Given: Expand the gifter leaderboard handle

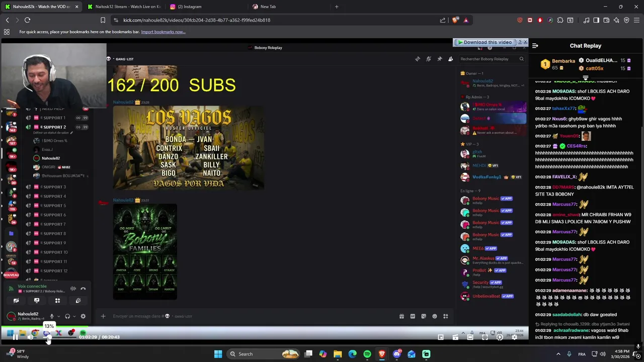Looking at the screenshot, I should coord(586,78).
